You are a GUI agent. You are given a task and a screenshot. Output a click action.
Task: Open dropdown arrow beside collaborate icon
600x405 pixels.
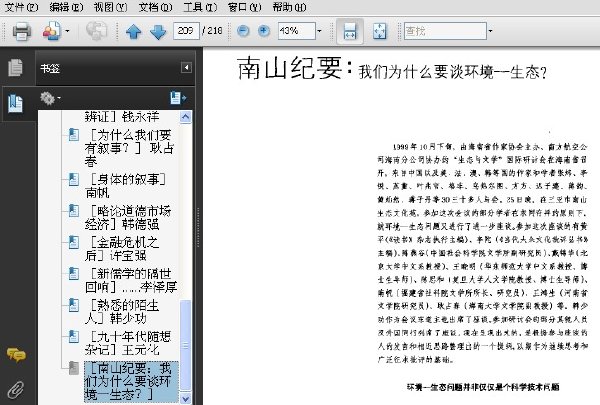(67, 31)
